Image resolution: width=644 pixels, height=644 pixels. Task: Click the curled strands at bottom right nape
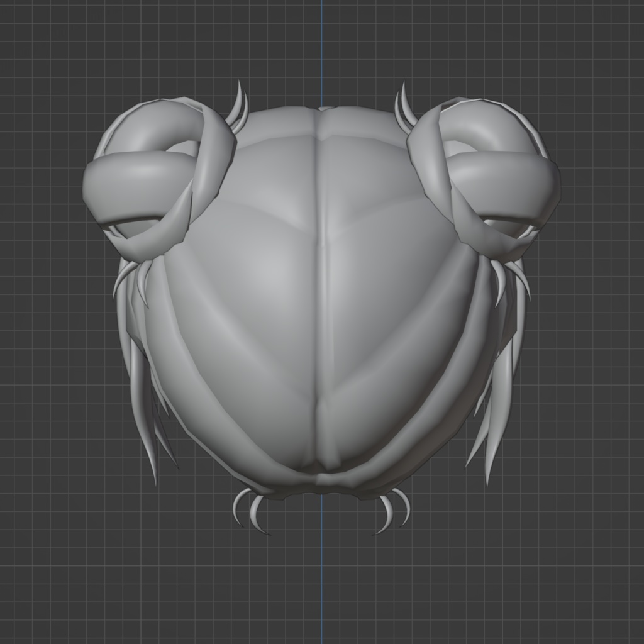[392, 511]
